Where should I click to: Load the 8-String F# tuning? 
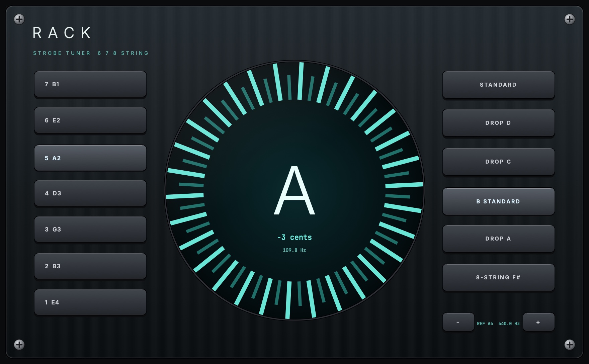(x=498, y=277)
